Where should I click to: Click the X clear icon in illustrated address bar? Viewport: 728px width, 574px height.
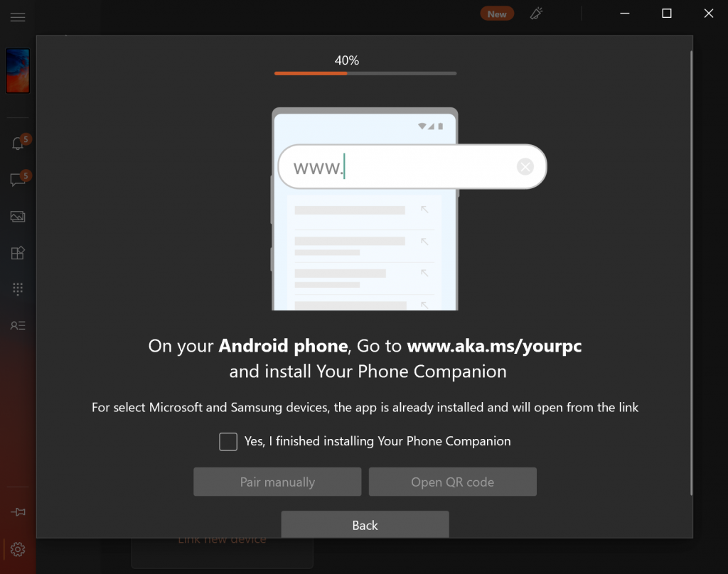tap(525, 166)
